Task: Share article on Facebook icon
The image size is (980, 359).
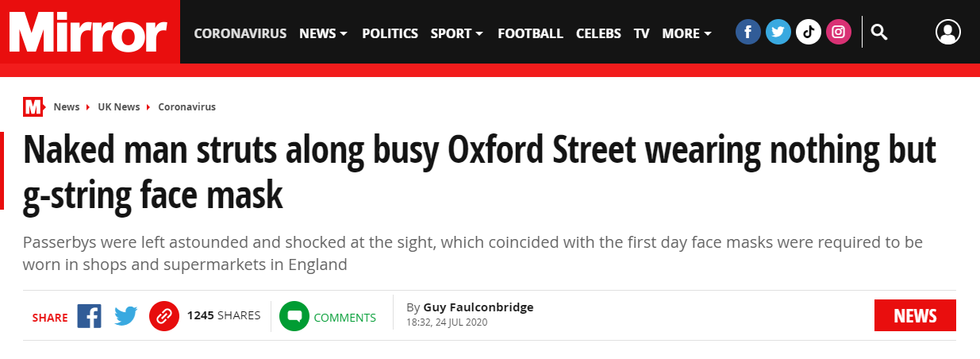Action: [x=89, y=316]
